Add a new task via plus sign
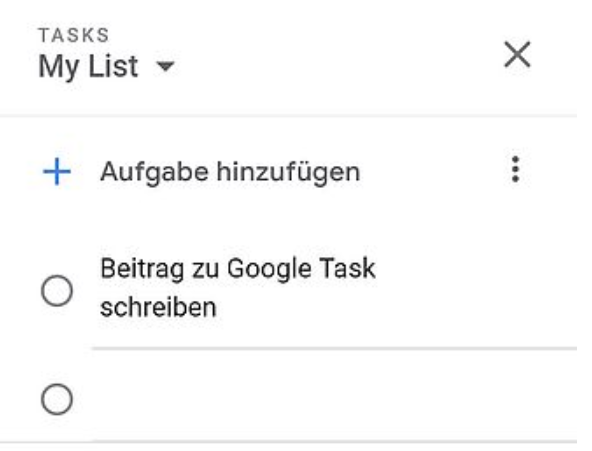The width and height of the screenshot is (592, 451). pyautogui.click(x=57, y=172)
